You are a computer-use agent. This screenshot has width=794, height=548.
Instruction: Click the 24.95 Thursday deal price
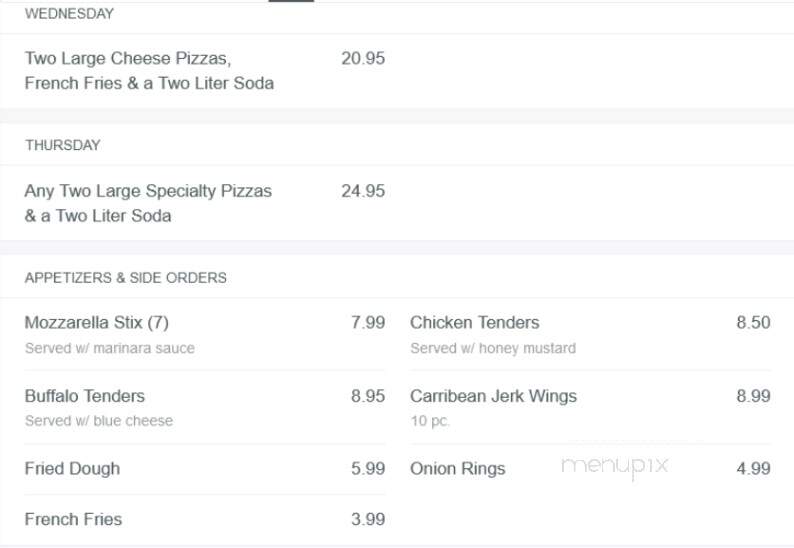pos(363,191)
